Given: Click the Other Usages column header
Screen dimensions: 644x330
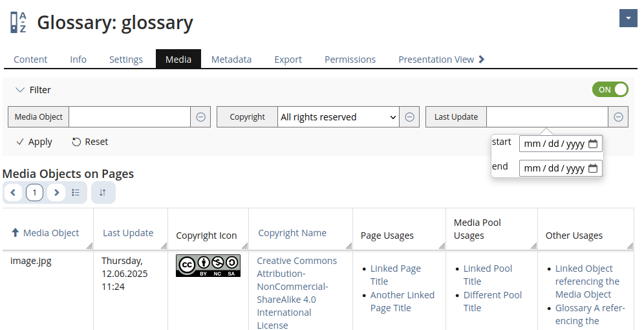Looking at the screenshot, I should coord(574,236).
